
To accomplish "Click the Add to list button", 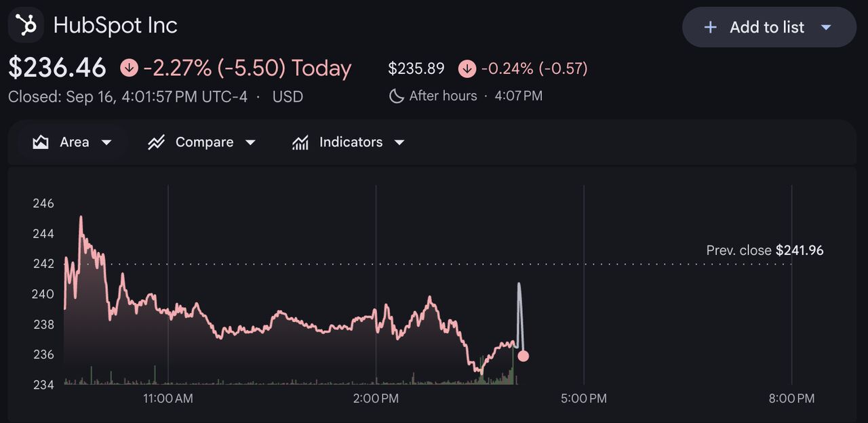I will pyautogui.click(x=769, y=27).
